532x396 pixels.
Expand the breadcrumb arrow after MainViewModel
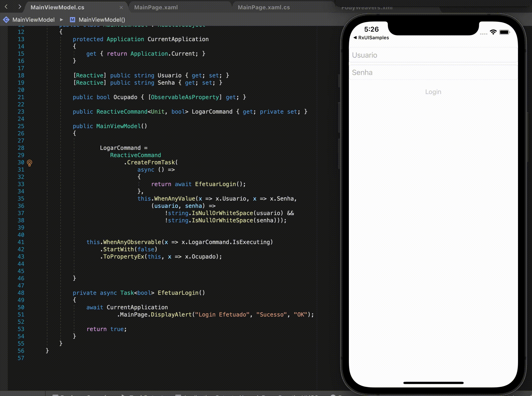(61, 20)
